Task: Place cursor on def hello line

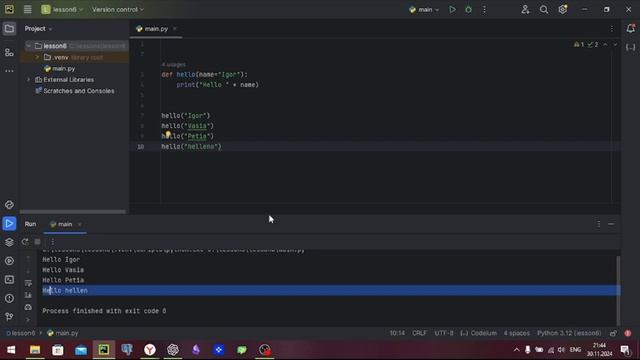Action: click(x=204, y=75)
